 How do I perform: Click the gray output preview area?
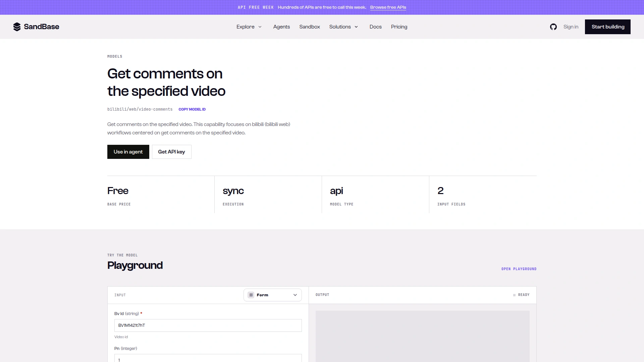422,336
